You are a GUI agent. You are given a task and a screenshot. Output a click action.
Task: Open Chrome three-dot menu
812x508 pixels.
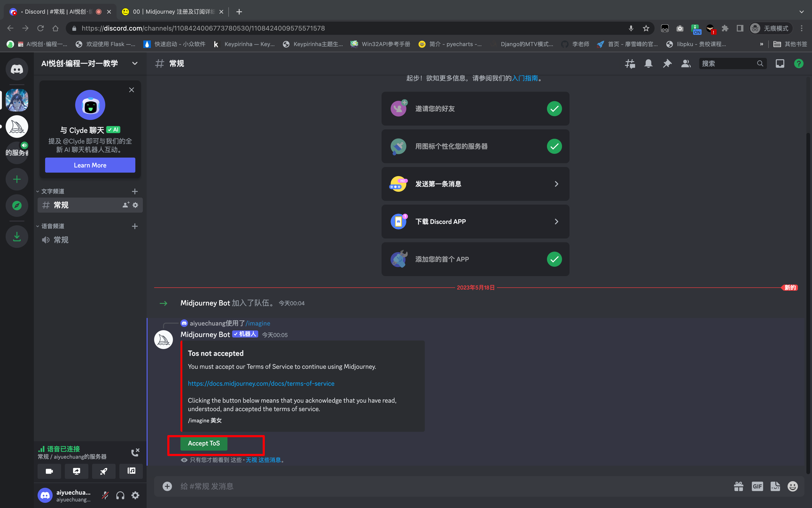click(802, 28)
